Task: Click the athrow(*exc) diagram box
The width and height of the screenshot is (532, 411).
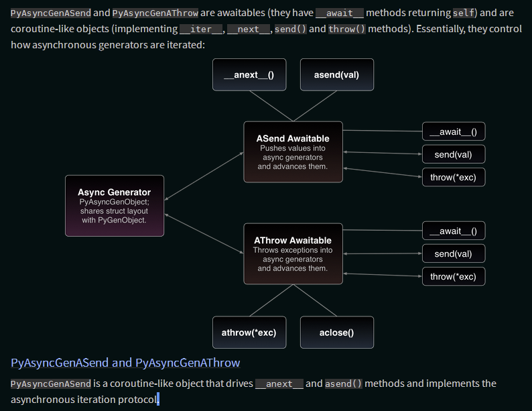Action: pos(249,333)
